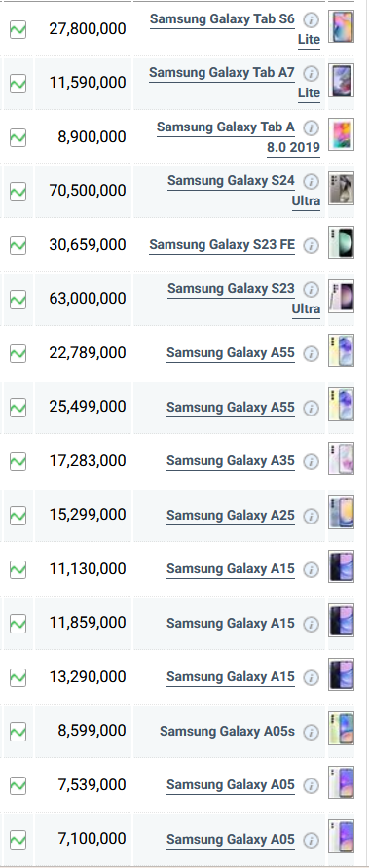Open price chart for Galaxy S23 FE
The image size is (369, 868).
click(x=18, y=245)
